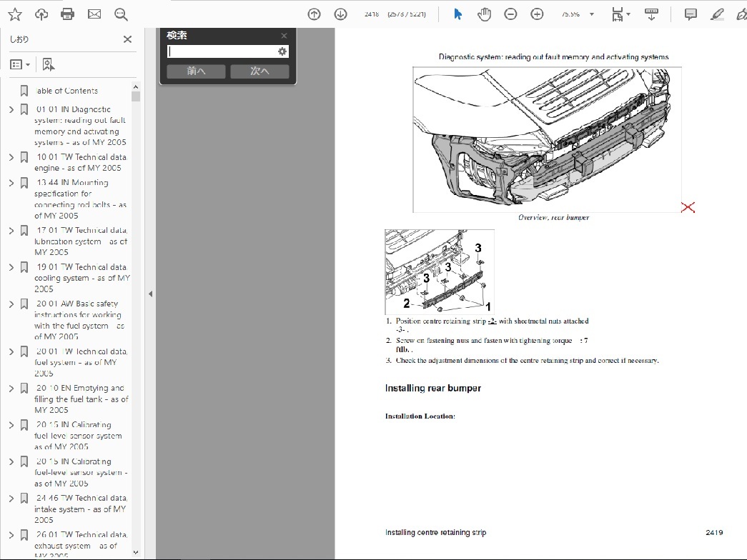Click the find current bookmark icon

click(x=48, y=64)
